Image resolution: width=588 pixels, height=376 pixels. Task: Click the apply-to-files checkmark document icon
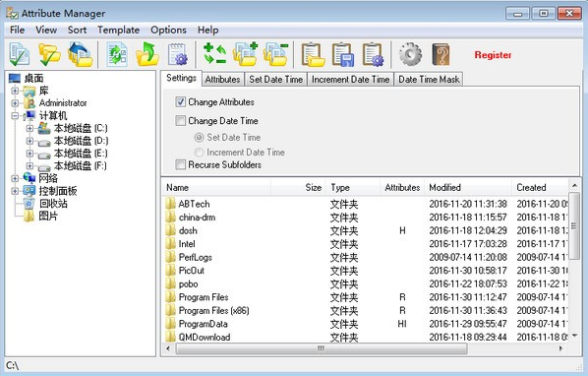[x=19, y=55]
